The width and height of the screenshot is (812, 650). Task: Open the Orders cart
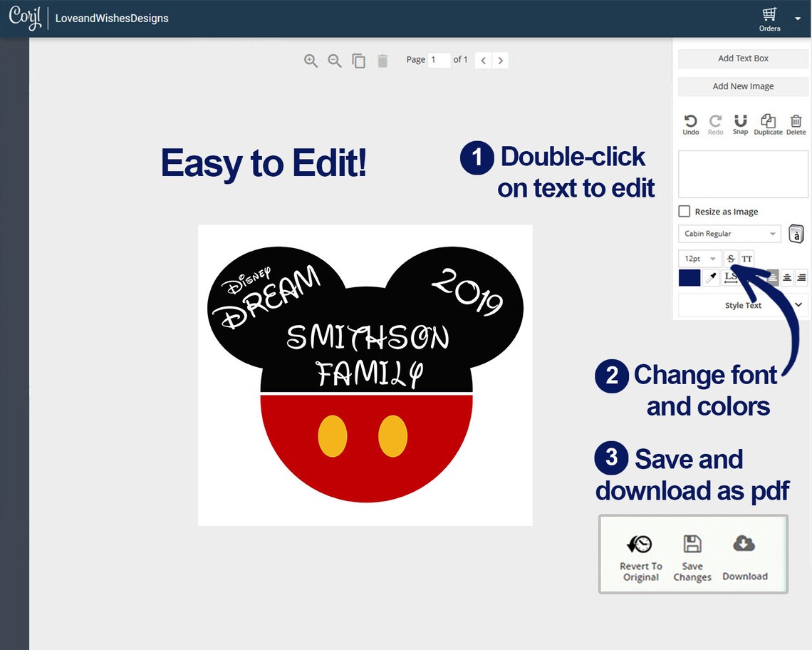[x=769, y=19]
